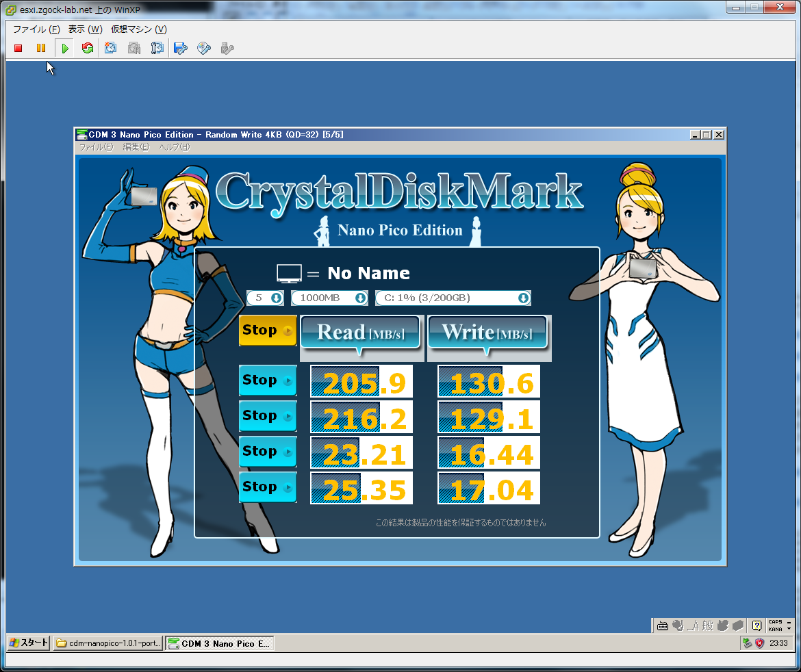This screenshot has width=801, height=672.
Task: Click the Stop button beside 23.21
Action: pyautogui.click(x=268, y=452)
